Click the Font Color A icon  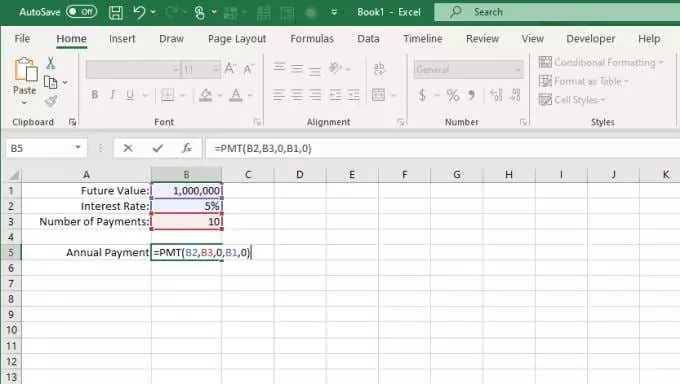point(236,95)
